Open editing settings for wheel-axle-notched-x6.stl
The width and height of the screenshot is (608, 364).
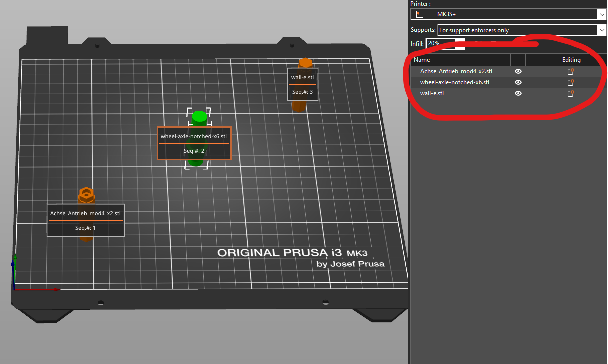[x=570, y=82]
